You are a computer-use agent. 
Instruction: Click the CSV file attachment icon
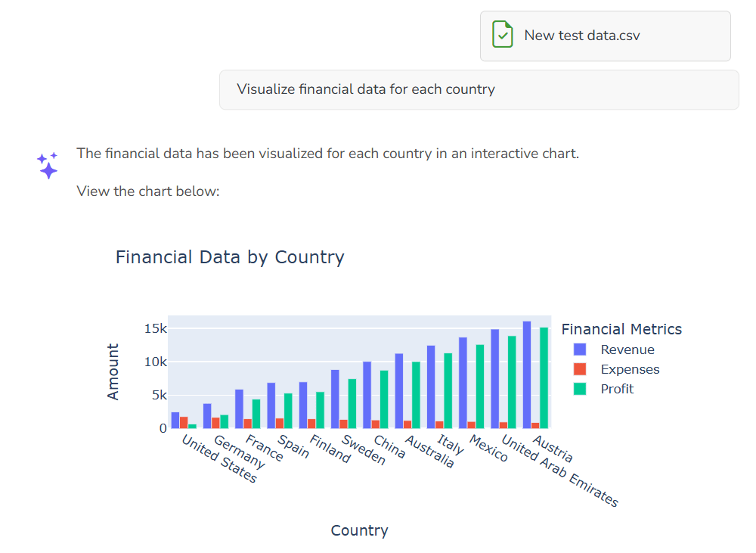pyautogui.click(x=503, y=35)
